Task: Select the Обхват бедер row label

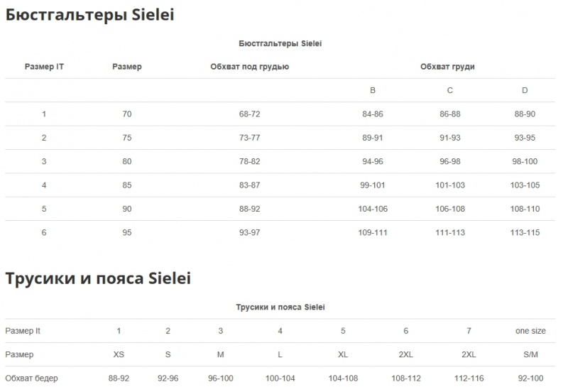Action: click(x=31, y=379)
